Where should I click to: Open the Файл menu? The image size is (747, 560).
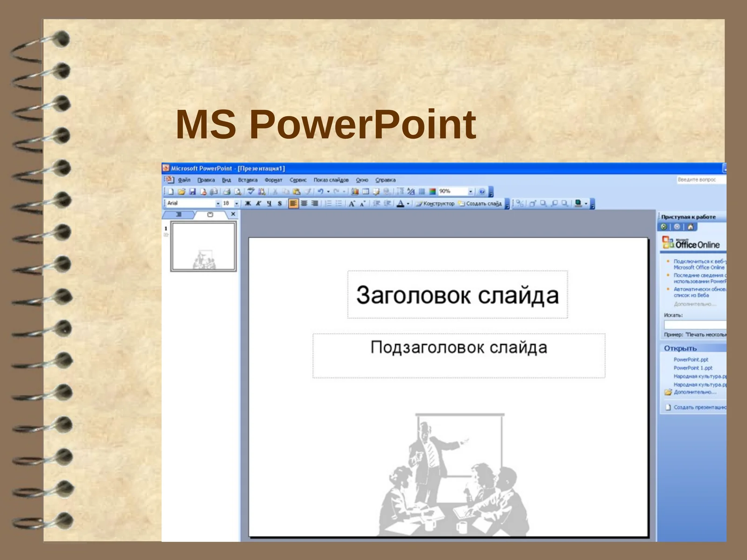[x=184, y=180]
